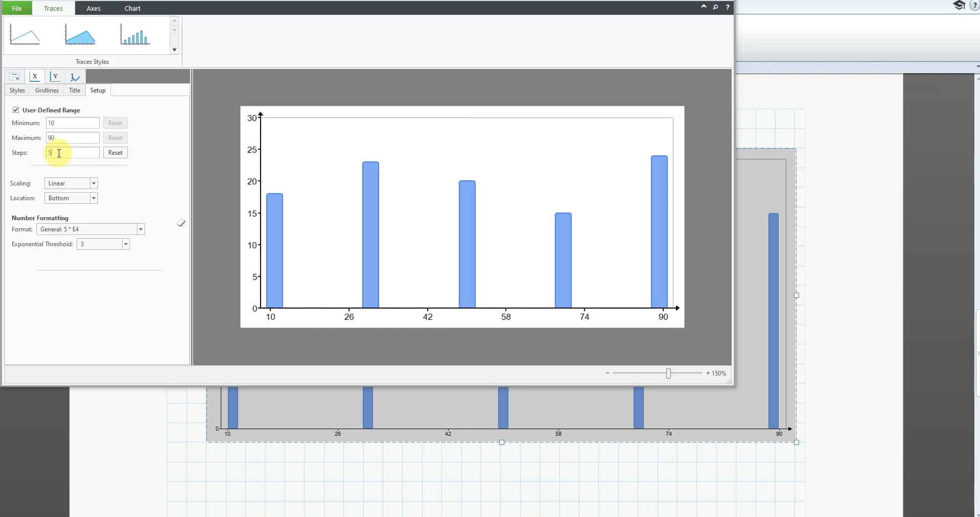Open the Y axis settings icon

point(55,77)
